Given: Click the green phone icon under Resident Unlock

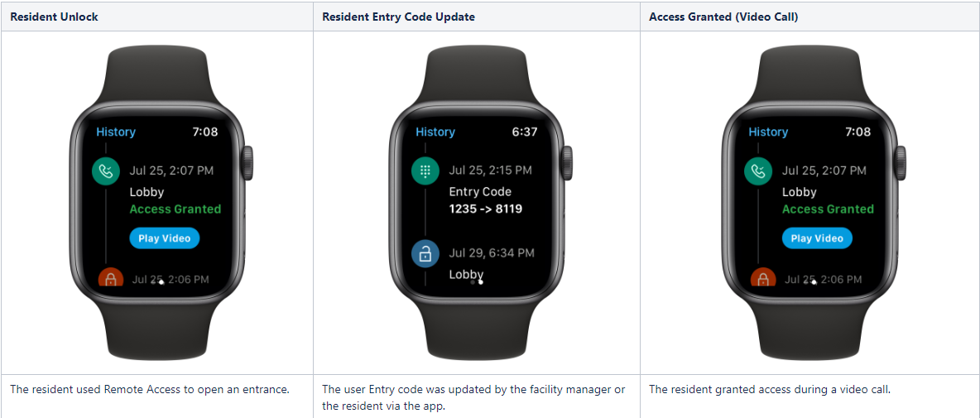Looking at the screenshot, I should [x=106, y=172].
